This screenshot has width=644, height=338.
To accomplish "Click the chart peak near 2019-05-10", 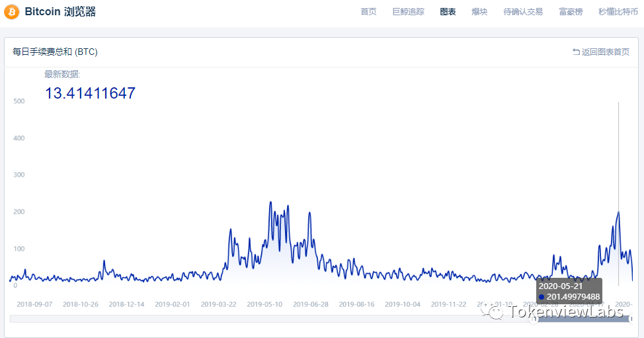I will [271, 203].
